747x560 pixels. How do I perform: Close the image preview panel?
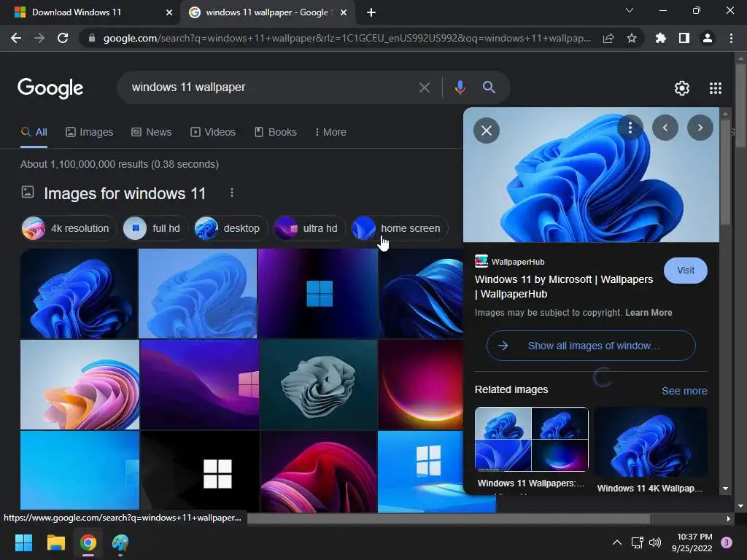(x=487, y=131)
